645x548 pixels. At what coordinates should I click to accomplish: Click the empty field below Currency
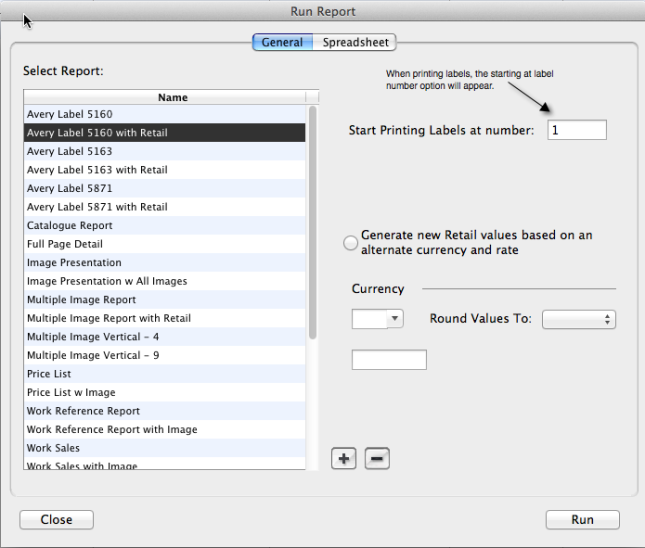(x=389, y=359)
